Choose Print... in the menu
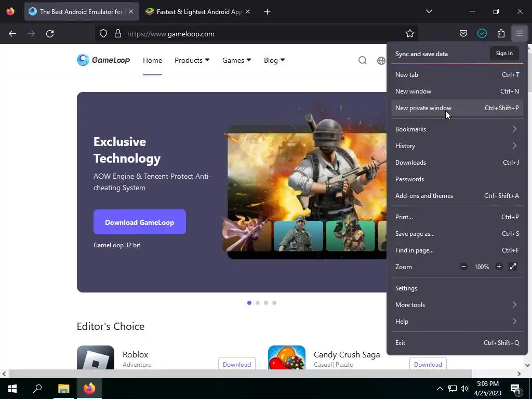 click(x=457, y=217)
